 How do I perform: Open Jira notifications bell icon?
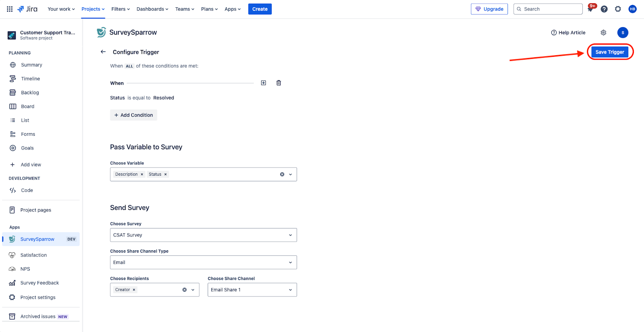pyautogui.click(x=590, y=9)
